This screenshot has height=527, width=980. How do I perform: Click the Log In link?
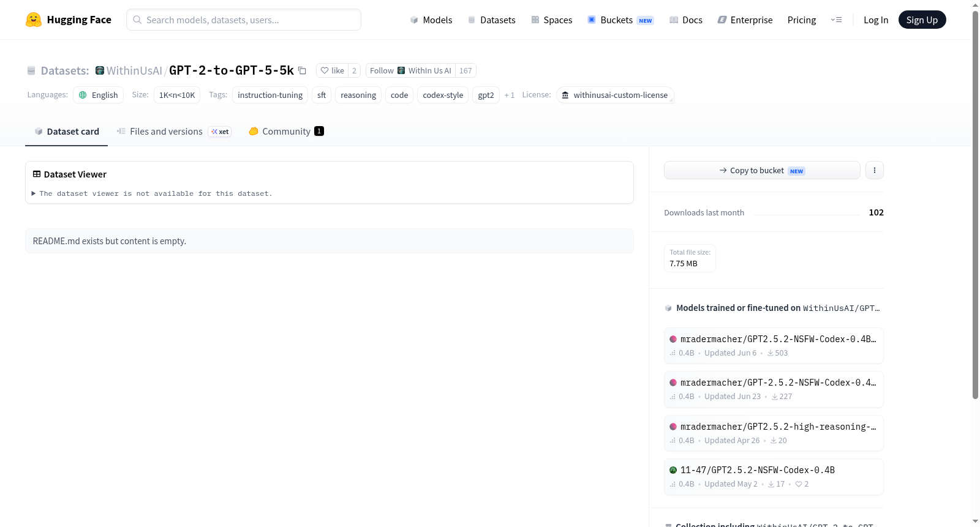pyautogui.click(x=876, y=20)
